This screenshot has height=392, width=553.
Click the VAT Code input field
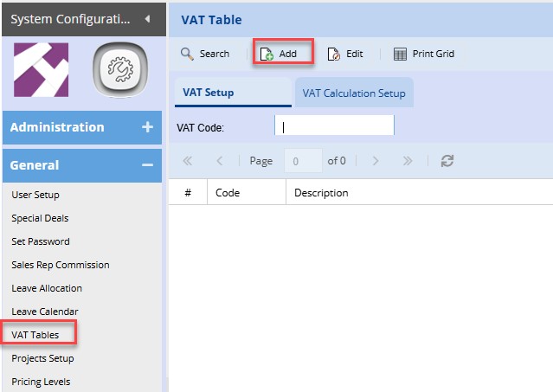(334, 127)
